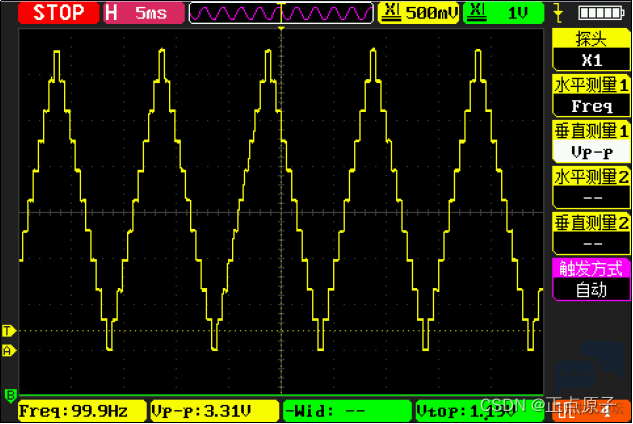Viewport: 633px width, 424px height.
Task: Click the A channel ground marker
Action: tap(8, 351)
